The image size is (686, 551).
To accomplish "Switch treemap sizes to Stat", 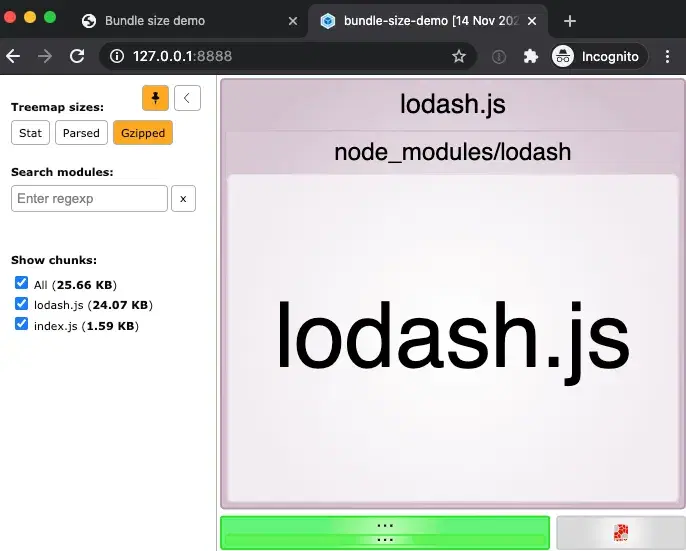I will (30, 133).
